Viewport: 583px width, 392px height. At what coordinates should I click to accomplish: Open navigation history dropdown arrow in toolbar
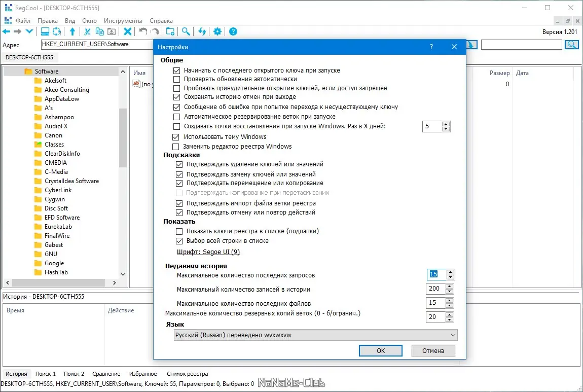click(29, 31)
